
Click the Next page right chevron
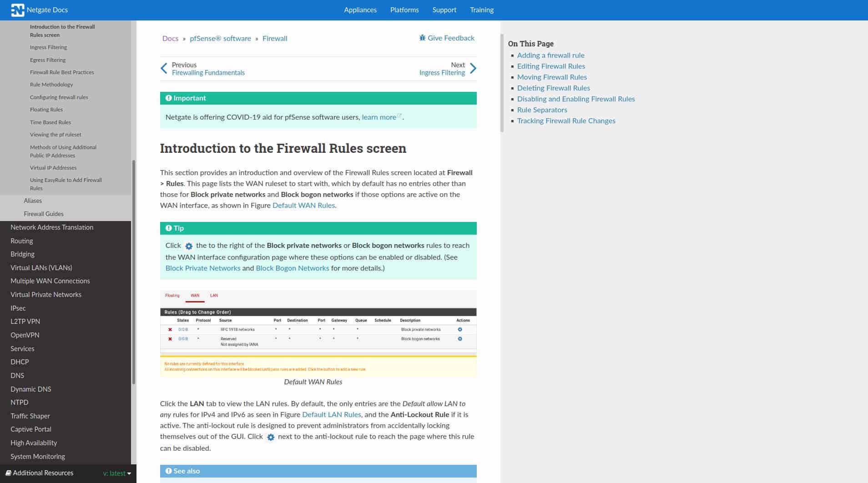point(473,69)
